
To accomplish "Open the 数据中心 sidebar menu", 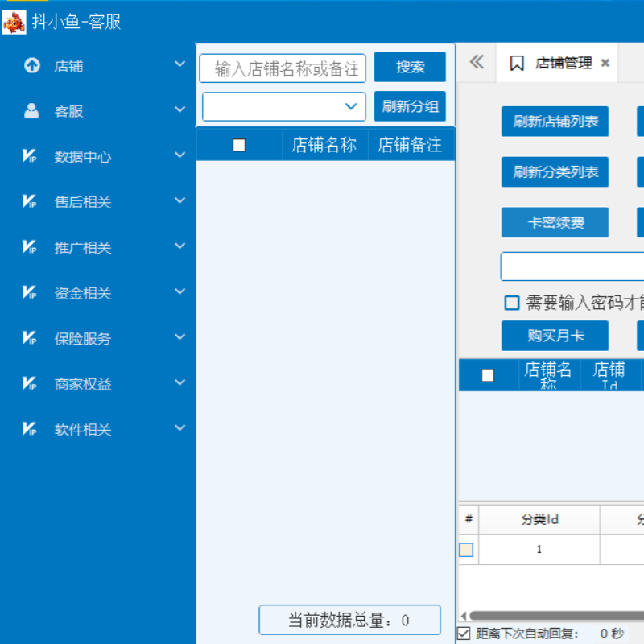I will pyautogui.click(x=97, y=156).
